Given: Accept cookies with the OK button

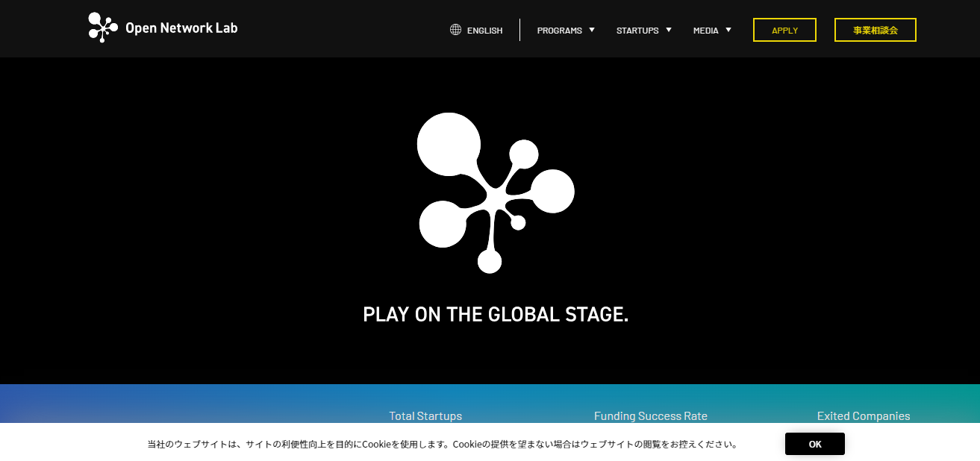Looking at the screenshot, I should click(815, 444).
